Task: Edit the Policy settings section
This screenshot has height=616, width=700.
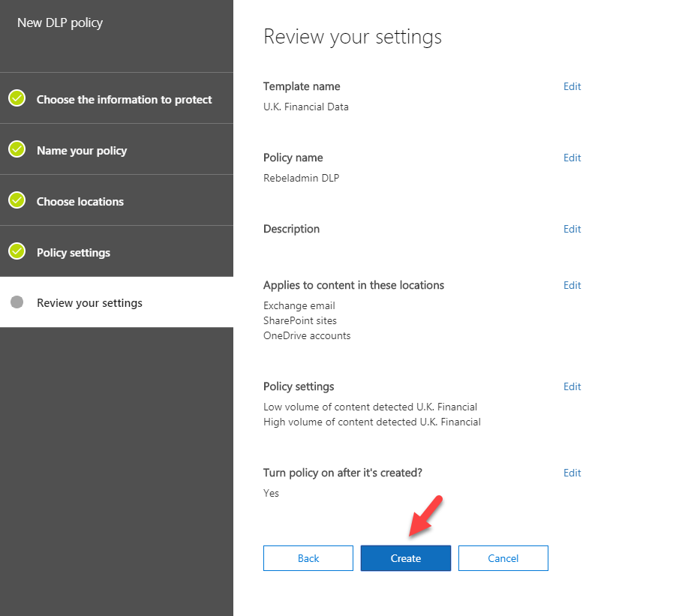Action: [572, 387]
